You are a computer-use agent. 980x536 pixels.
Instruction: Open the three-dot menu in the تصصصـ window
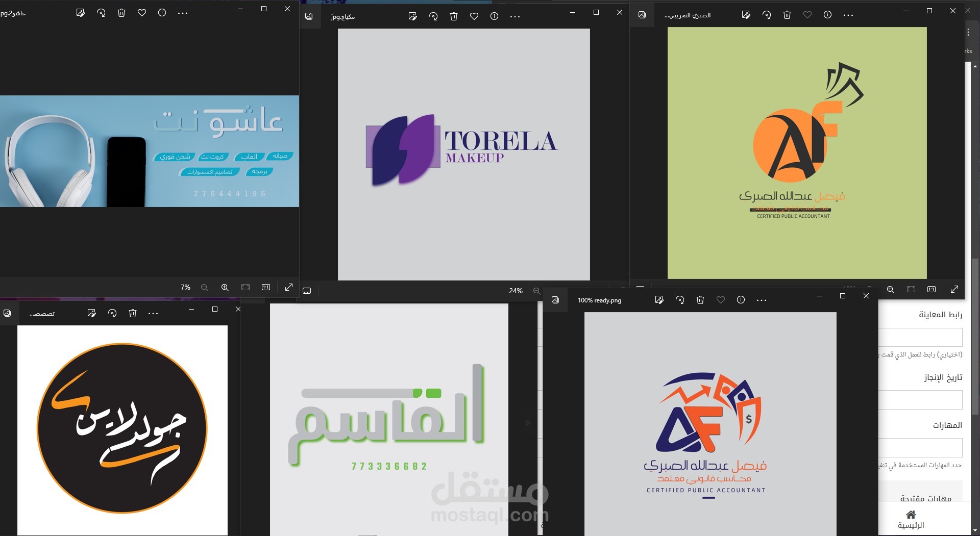click(x=153, y=313)
